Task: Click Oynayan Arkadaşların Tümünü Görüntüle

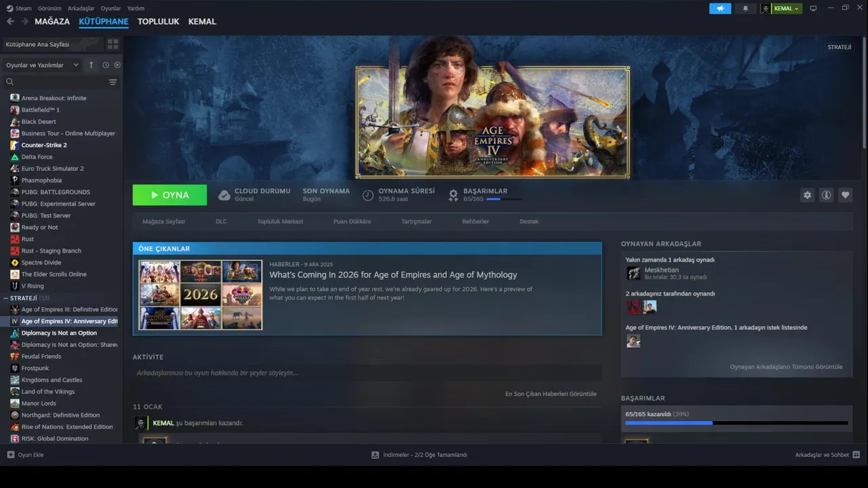Action: tap(786, 367)
